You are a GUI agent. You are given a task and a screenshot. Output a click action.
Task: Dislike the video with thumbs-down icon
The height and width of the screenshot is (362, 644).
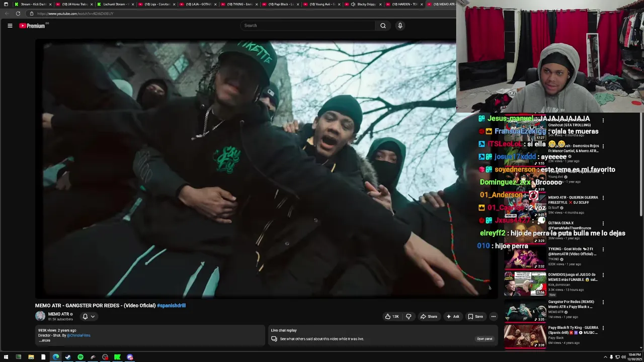409,316
